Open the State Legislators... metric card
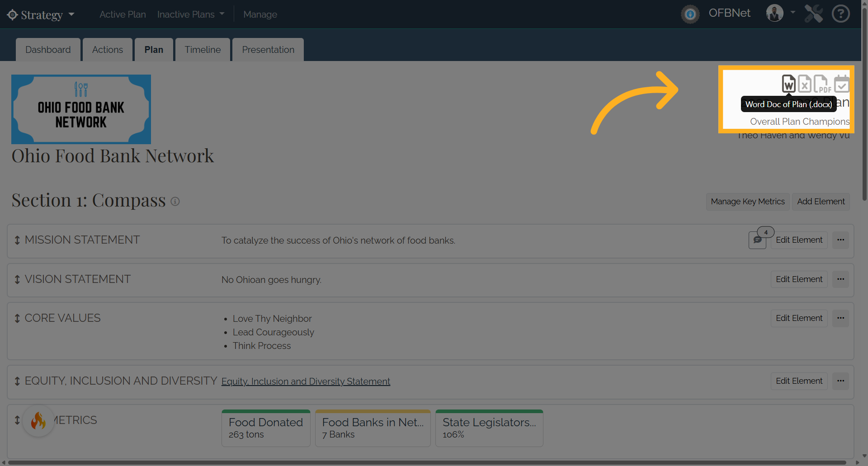The height and width of the screenshot is (466, 868). pyautogui.click(x=489, y=428)
